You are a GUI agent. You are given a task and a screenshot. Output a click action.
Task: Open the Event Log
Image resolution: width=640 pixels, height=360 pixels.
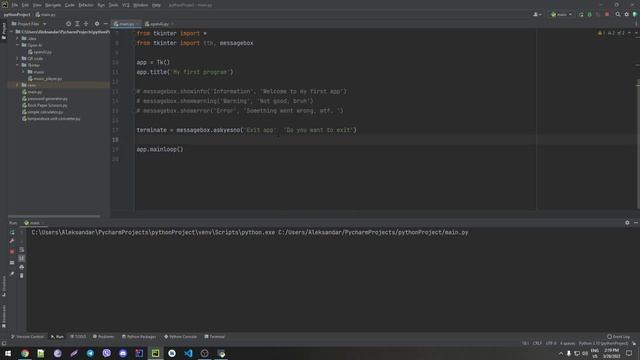[618, 337]
